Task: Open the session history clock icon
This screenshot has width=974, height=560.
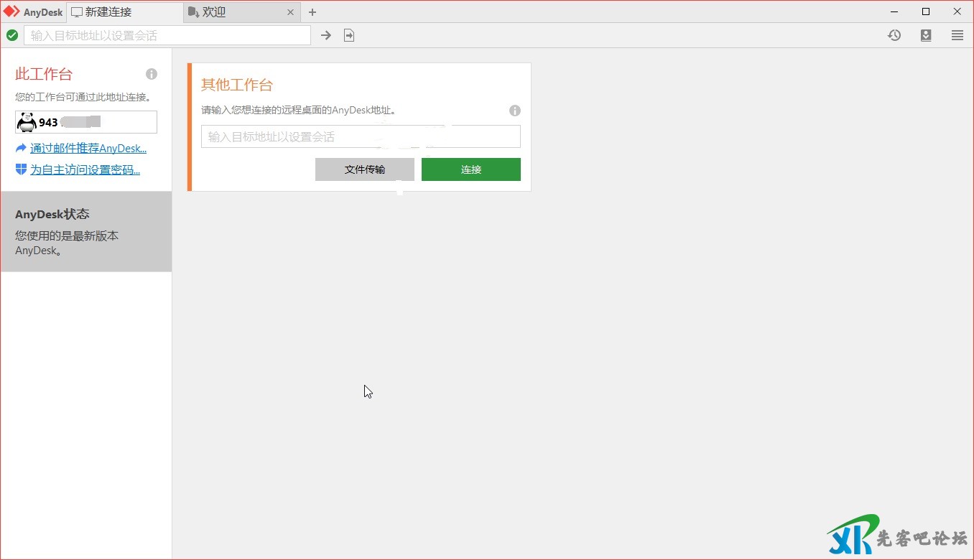Action: (x=894, y=35)
